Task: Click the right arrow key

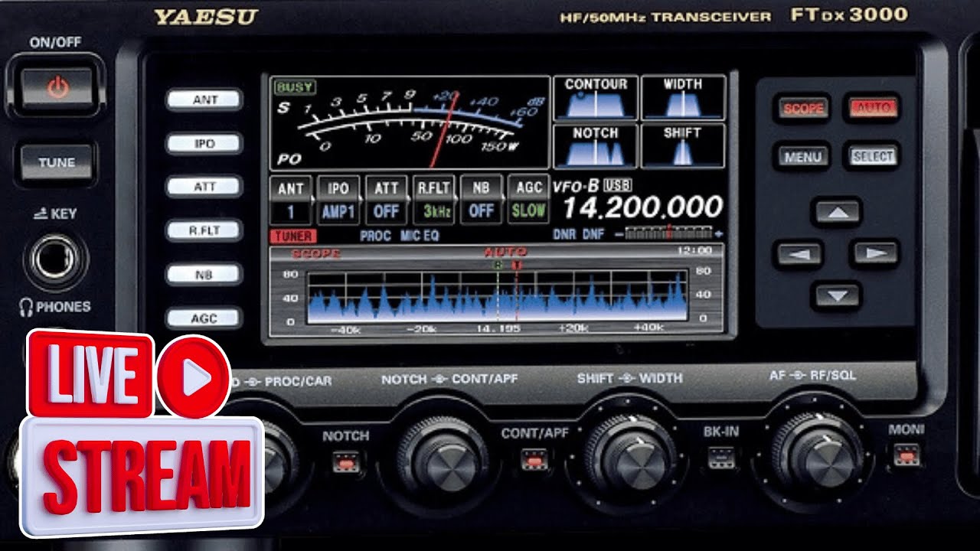Action: [875, 253]
